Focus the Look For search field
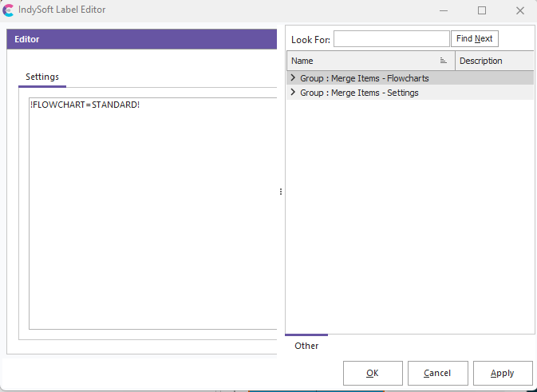The height and width of the screenshot is (392, 537). point(391,38)
